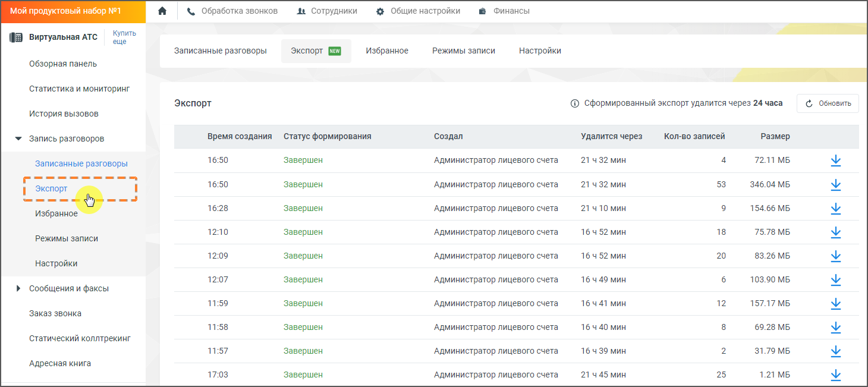
Task: Open Мой продуктовый набор №1
Action: point(73,11)
